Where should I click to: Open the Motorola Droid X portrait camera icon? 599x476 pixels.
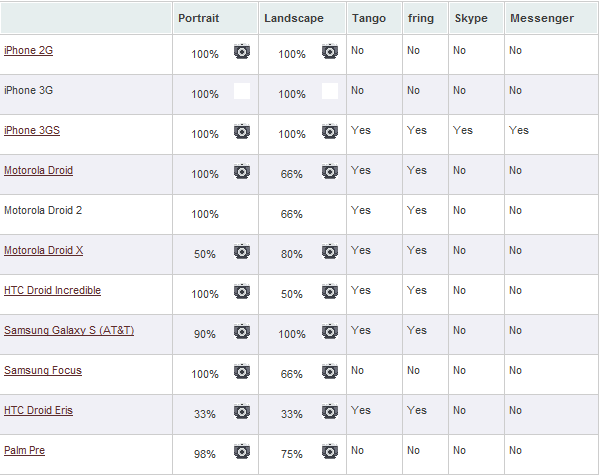tap(242, 251)
